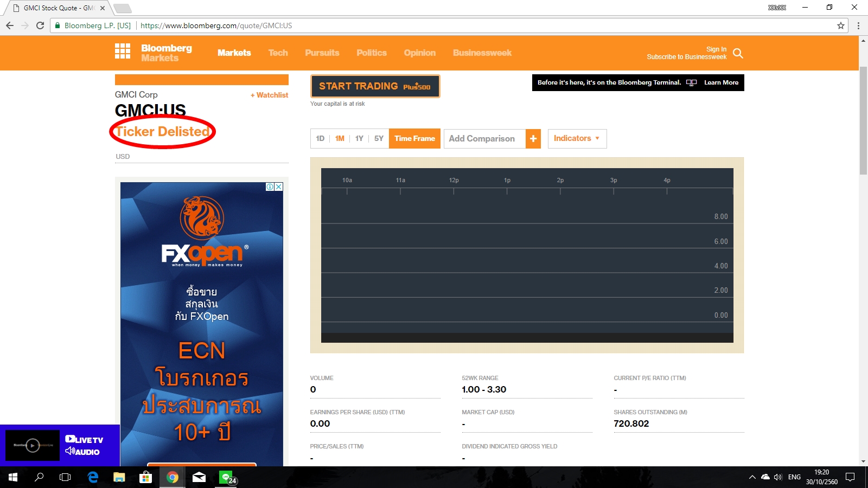Click Learn More on Bloomberg Terminal banner
The height and width of the screenshot is (488, 868).
click(x=721, y=82)
